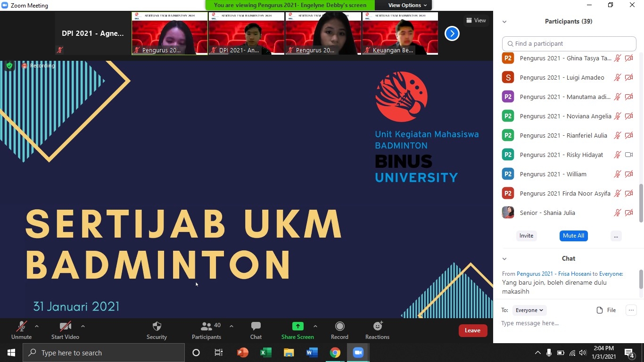Unmute the microphone in Zoom toolbar
Screen dimensions: 644x362
pyautogui.click(x=21, y=330)
